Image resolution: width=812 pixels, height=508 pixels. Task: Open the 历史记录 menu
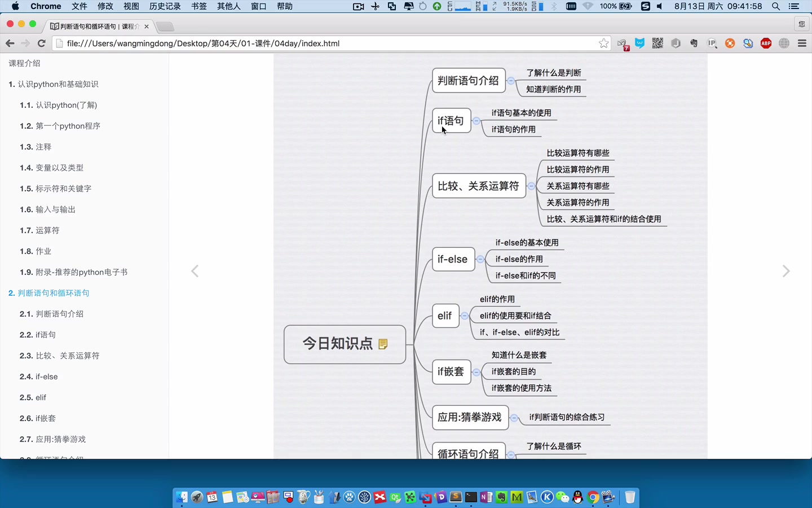[x=164, y=6]
